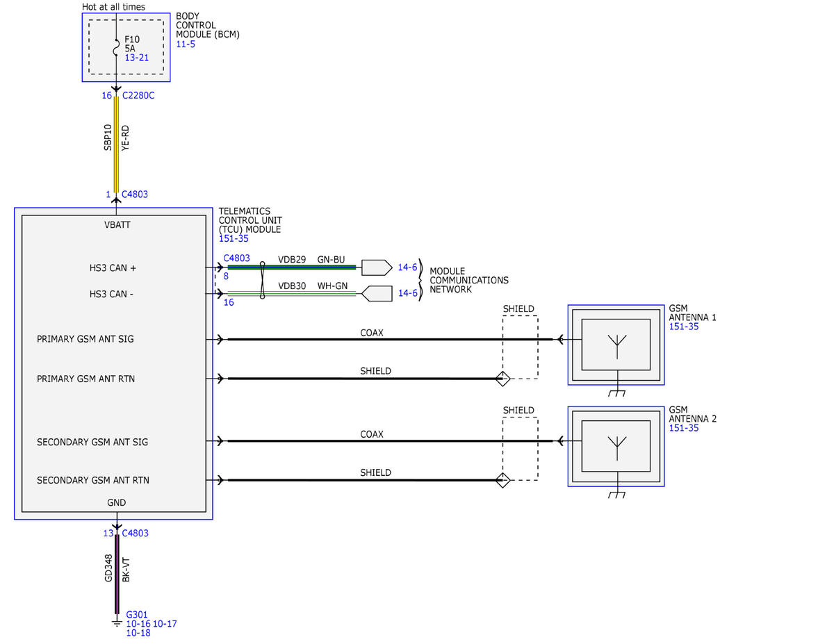Open page link 11-5 under Body Control Module
834x644 pixels.
186,44
